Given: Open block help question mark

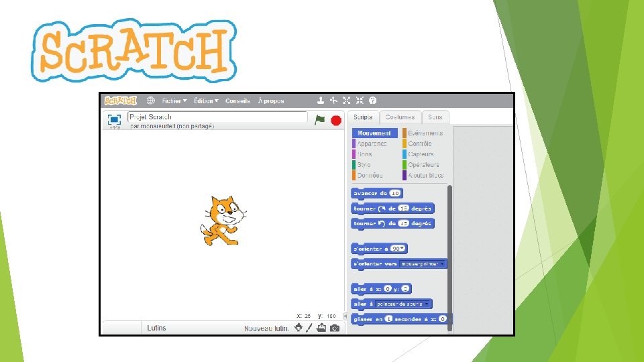Looking at the screenshot, I should pyautogui.click(x=372, y=101).
